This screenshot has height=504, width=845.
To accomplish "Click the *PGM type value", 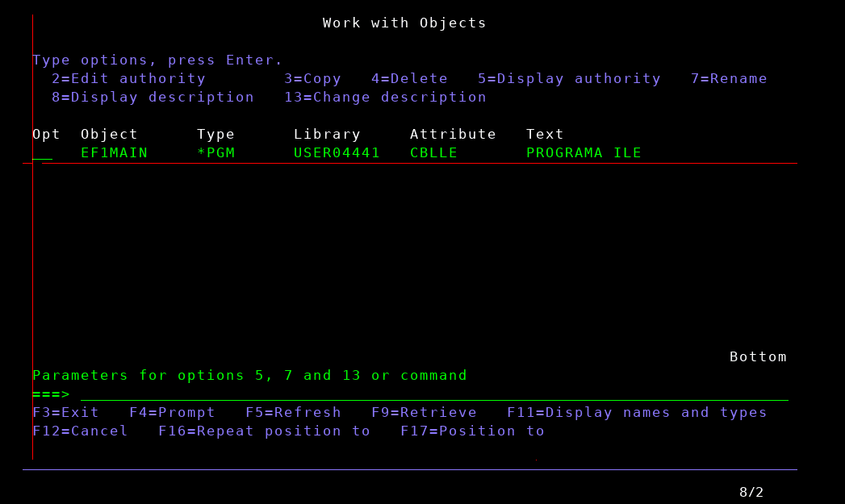I will coord(216,153).
